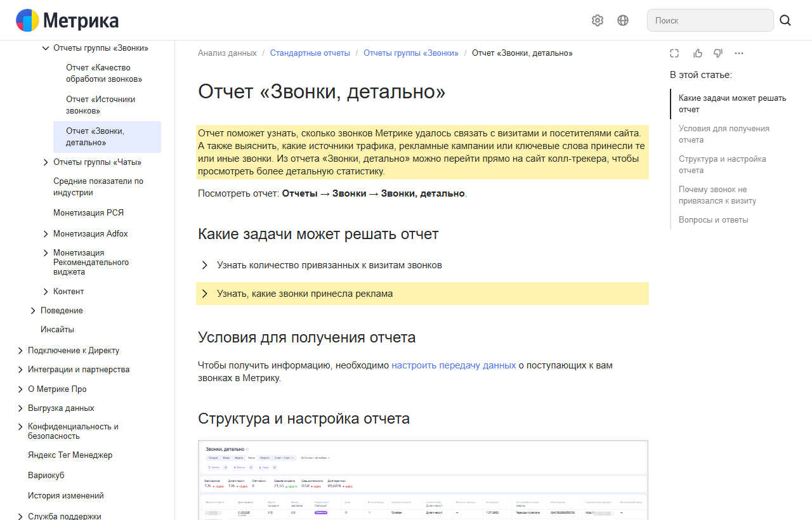Open the report screenshot thumbnail
This screenshot has height=520, width=812.
point(423,480)
